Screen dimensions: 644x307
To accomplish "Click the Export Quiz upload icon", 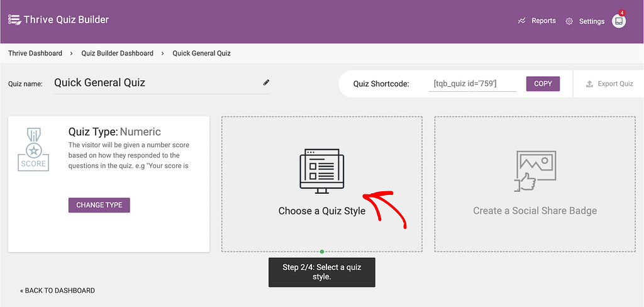I will [x=589, y=84].
